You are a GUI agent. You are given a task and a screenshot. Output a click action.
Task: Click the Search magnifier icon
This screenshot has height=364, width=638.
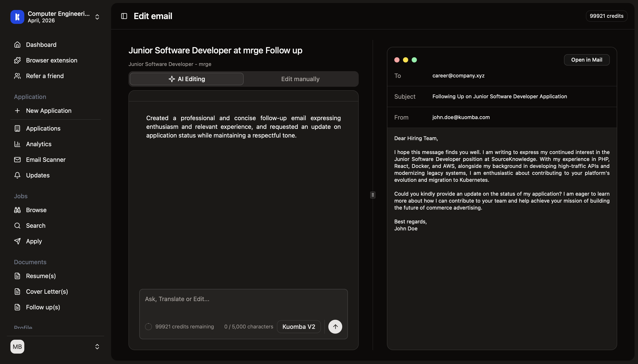click(17, 226)
